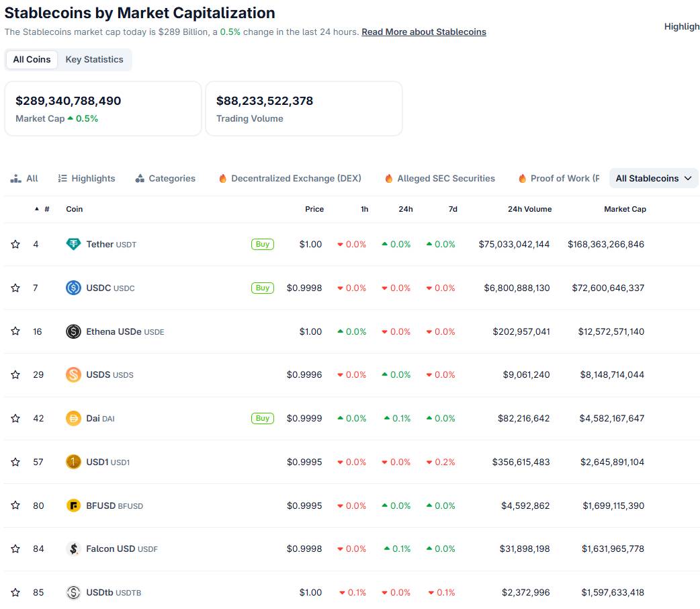Open the Ethena USDe coin link
Screen dimensions: 700x609
pyautogui.click(x=125, y=331)
